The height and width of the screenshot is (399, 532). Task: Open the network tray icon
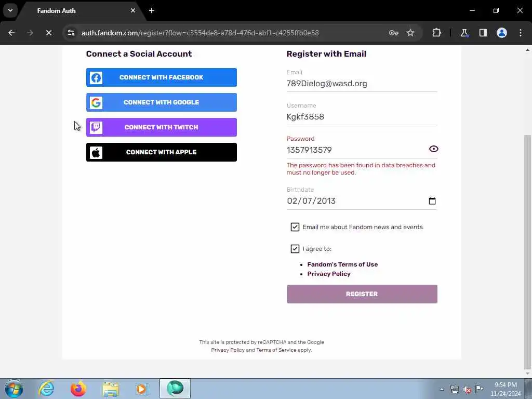[x=454, y=389]
